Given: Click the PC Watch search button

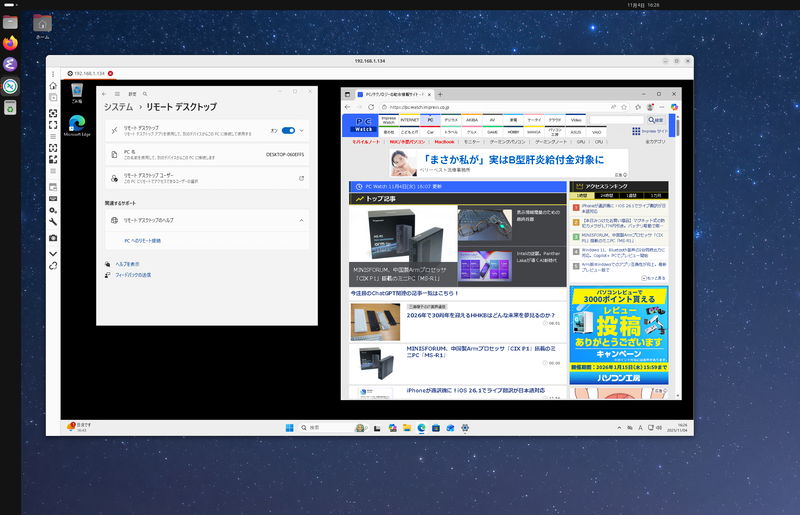Looking at the screenshot, I should pos(656,120).
